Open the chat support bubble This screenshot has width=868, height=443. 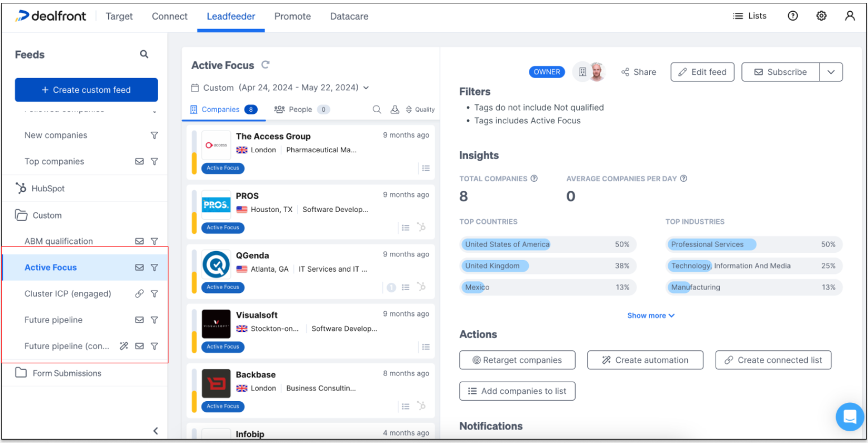click(x=850, y=416)
